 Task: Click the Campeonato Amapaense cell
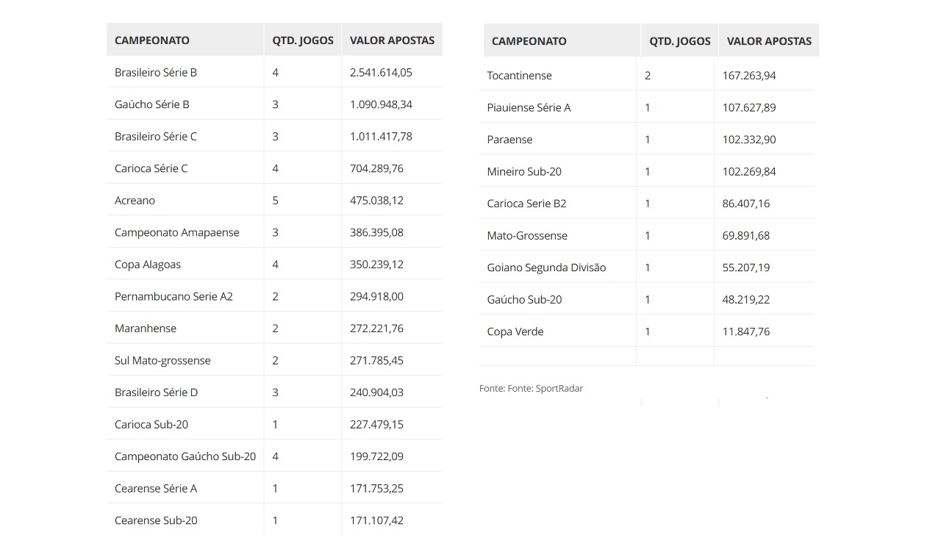pyautogui.click(x=177, y=232)
